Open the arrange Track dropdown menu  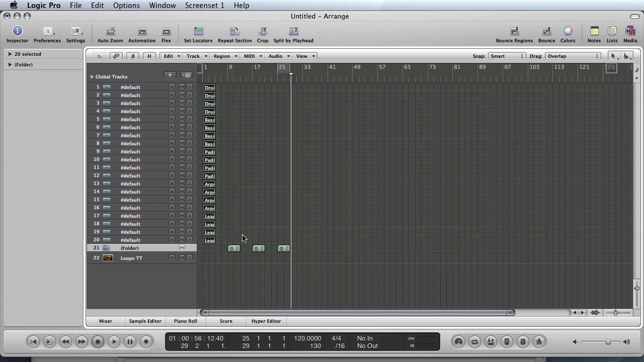(196, 56)
